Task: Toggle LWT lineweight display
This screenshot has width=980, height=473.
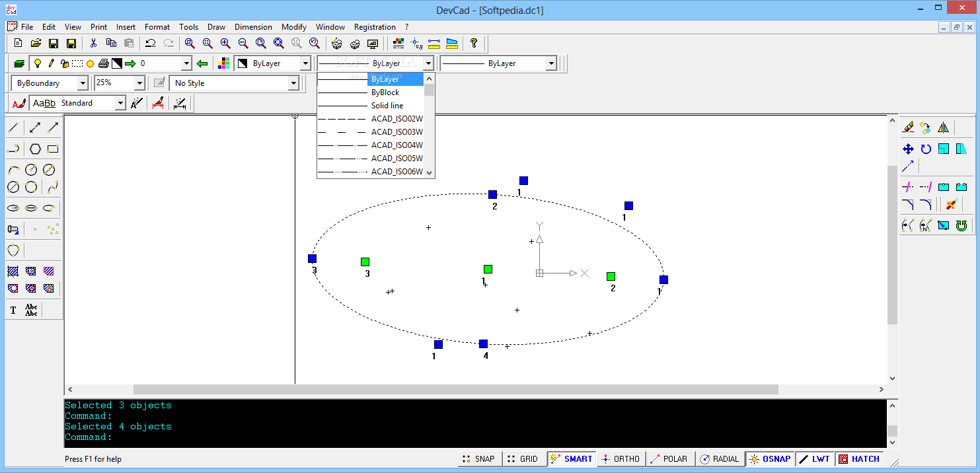Action: click(815, 459)
